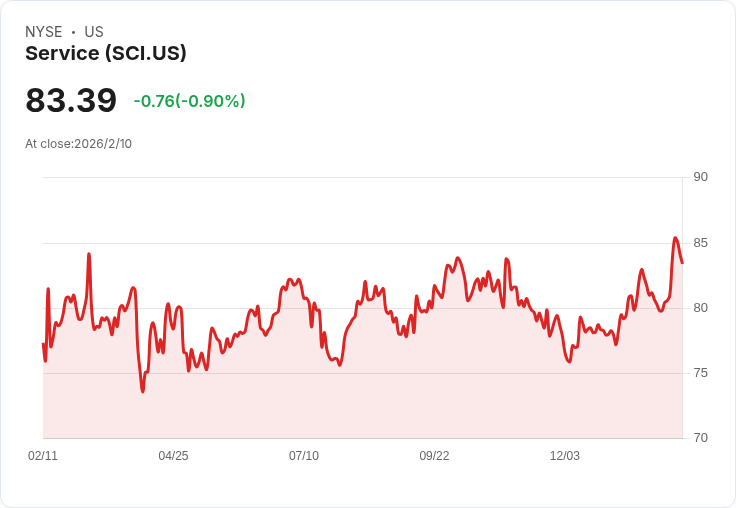Select the 80 price axis label
Screen dimensions: 736x508
pyautogui.click(x=700, y=308)
